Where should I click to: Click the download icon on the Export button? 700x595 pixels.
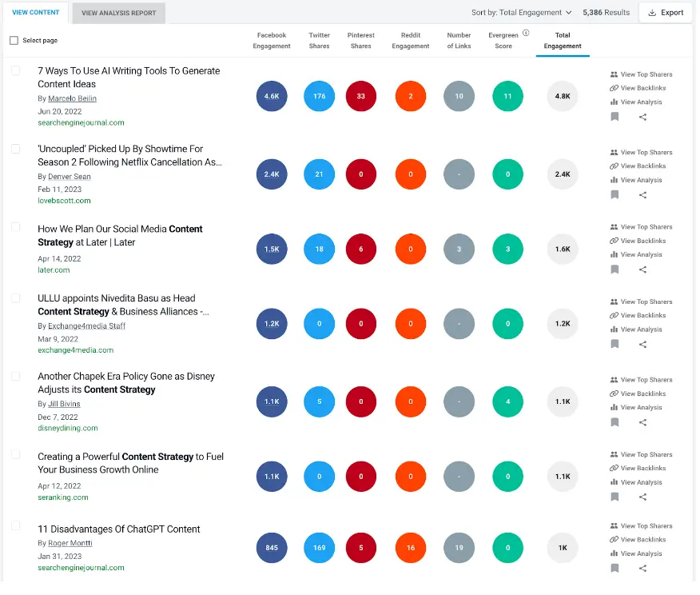point(652,13)
